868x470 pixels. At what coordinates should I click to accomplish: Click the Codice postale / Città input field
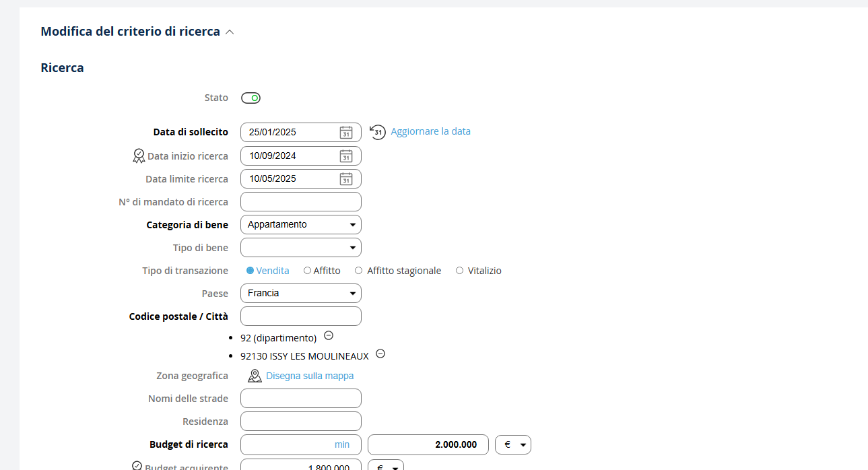[300, 316]
